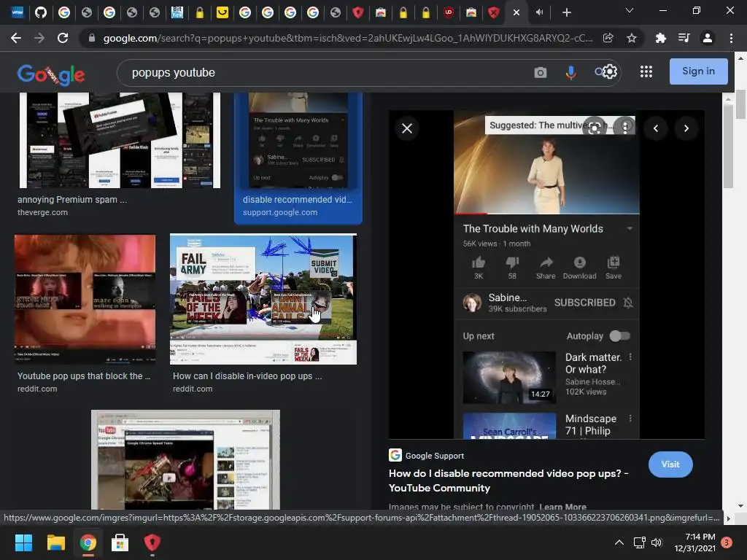Click the Google logo
The width and height of the screenshot is (747, 560).
pos(51,74)
